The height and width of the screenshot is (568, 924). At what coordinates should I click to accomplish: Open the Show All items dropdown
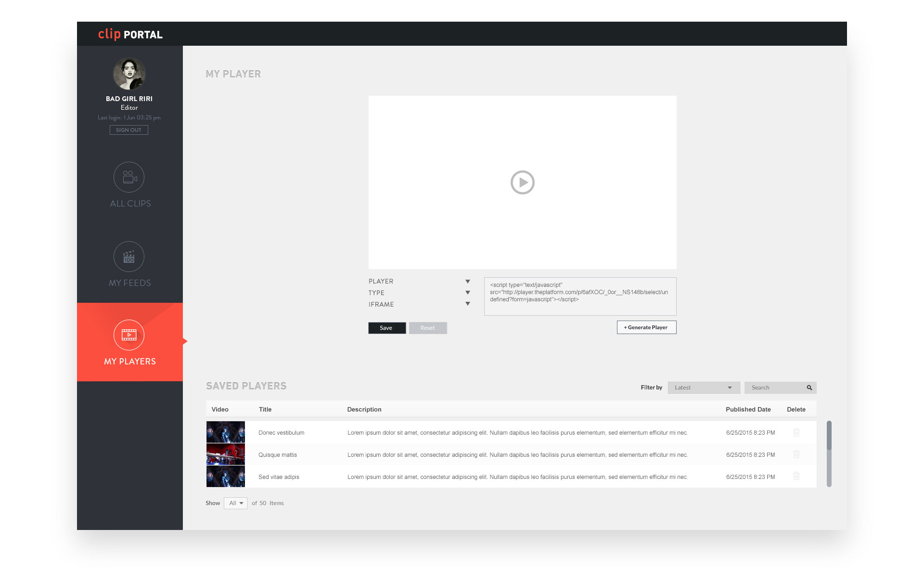point(235,503)
